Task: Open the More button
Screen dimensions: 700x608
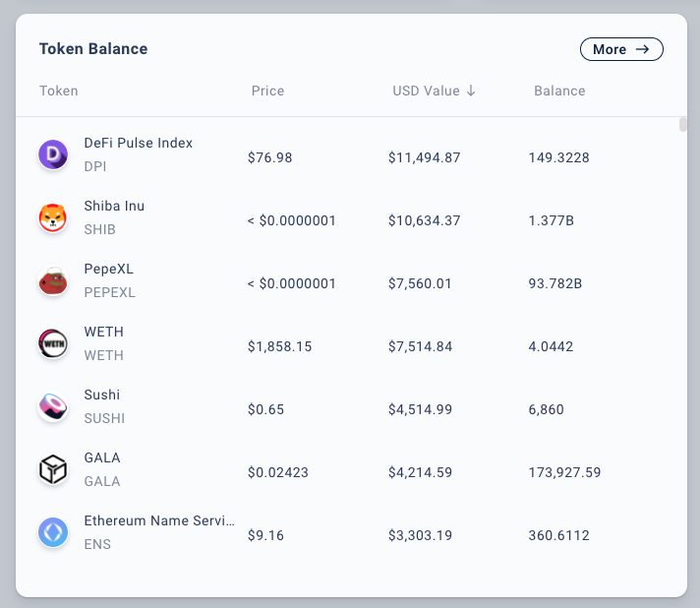Action: (621, 49)
